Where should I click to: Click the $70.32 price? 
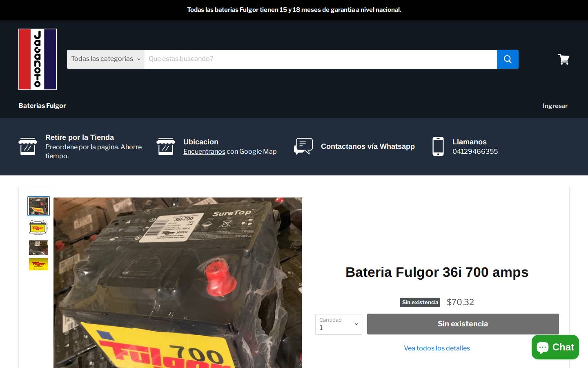tap(460, 302)
